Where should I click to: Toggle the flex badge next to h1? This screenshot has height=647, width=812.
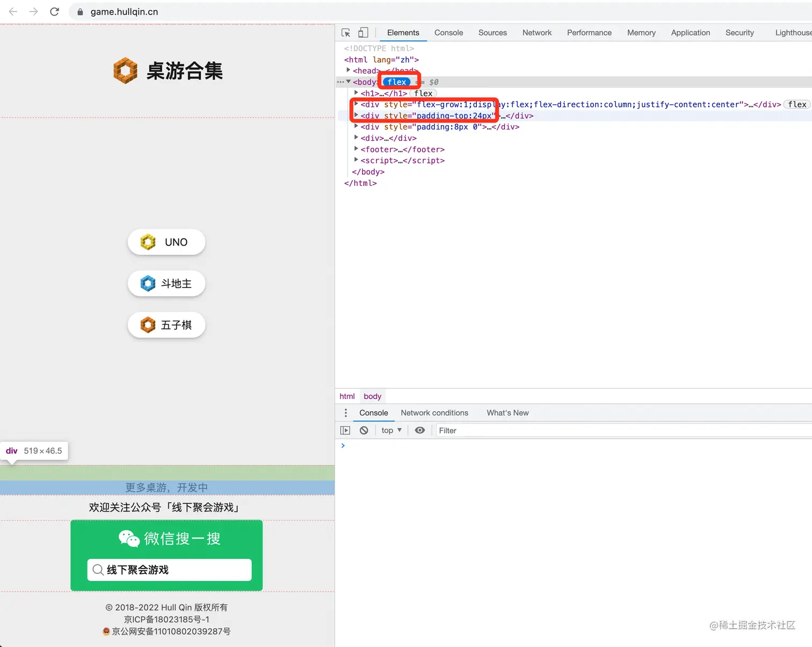pyautogui.click(x=423, y=94)
